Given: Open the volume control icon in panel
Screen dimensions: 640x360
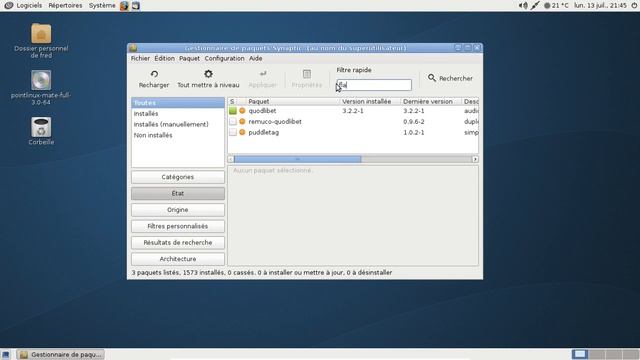Looking at the screenshot, I should 523,6.
